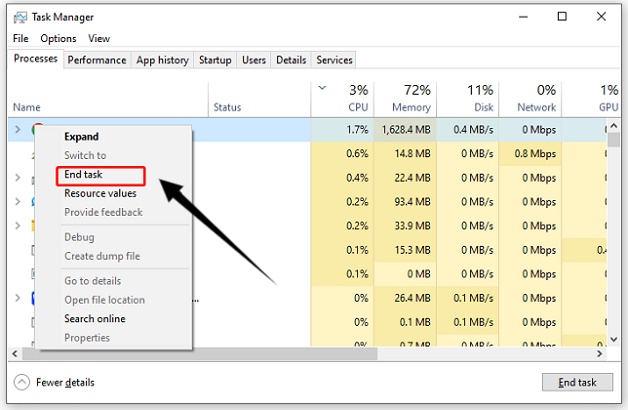Sort by the Network column header

click(530, 99)
